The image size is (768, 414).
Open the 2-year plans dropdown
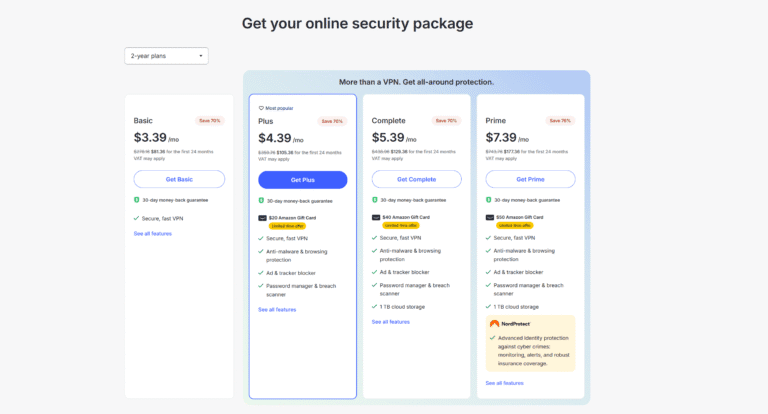(x=166, y=56)
